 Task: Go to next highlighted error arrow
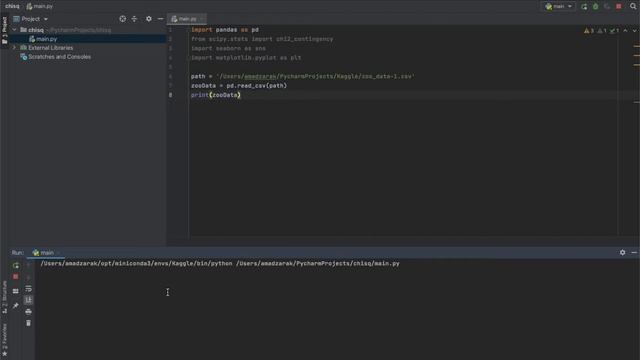click(x=635, y=31)
